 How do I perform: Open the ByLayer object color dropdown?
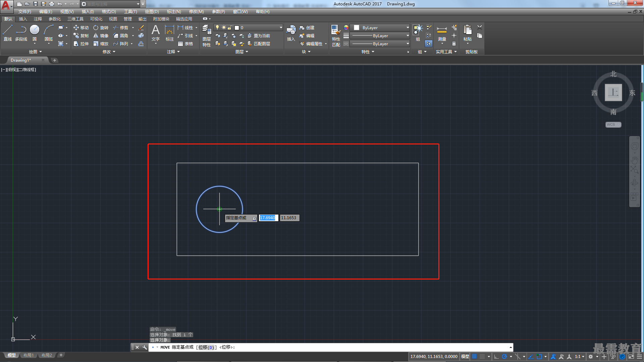[x=380, y=27]
